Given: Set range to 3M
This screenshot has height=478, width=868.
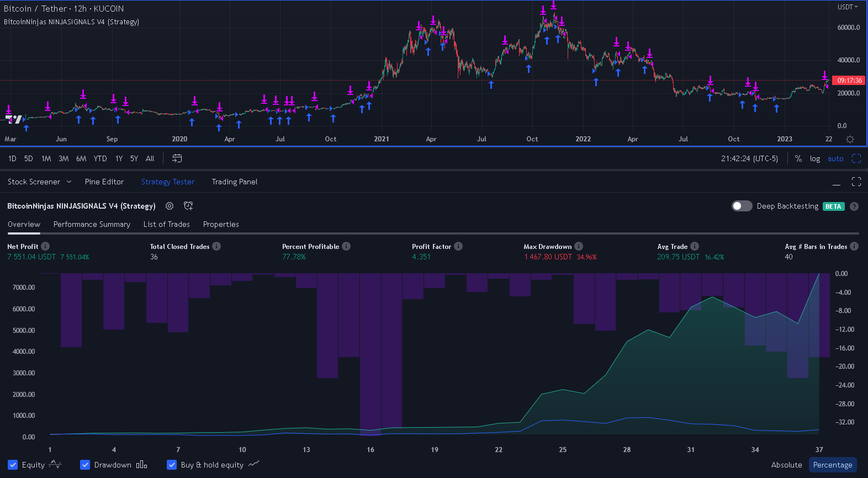Looking at the screenshot, I should click(x=63, y=158).
